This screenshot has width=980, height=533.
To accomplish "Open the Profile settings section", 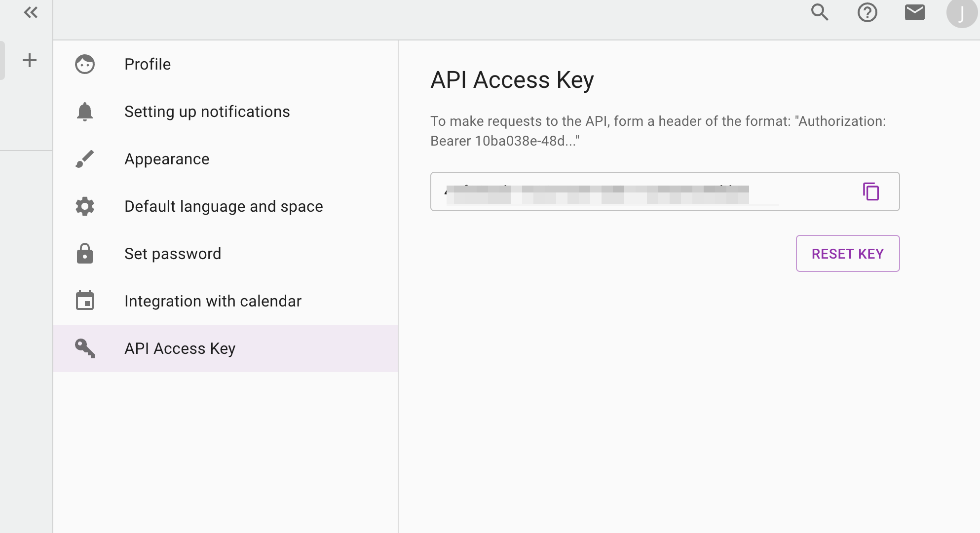I will 148,64.
